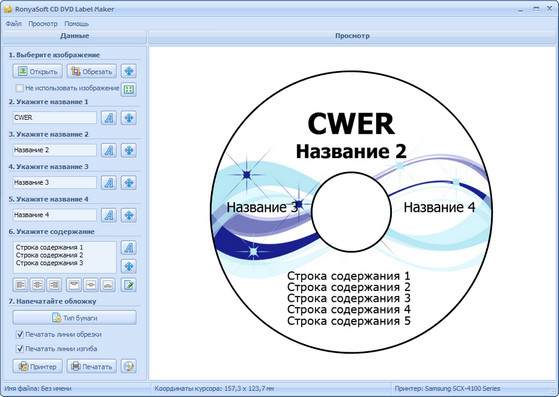
Task: Click the cursor coordinates in the status bar
Action: 214,388
